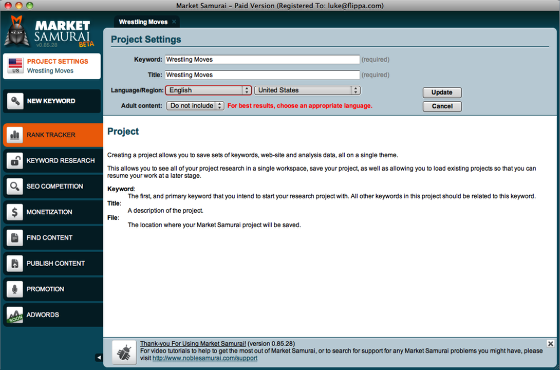Focus the Title input field

[262, 75]
